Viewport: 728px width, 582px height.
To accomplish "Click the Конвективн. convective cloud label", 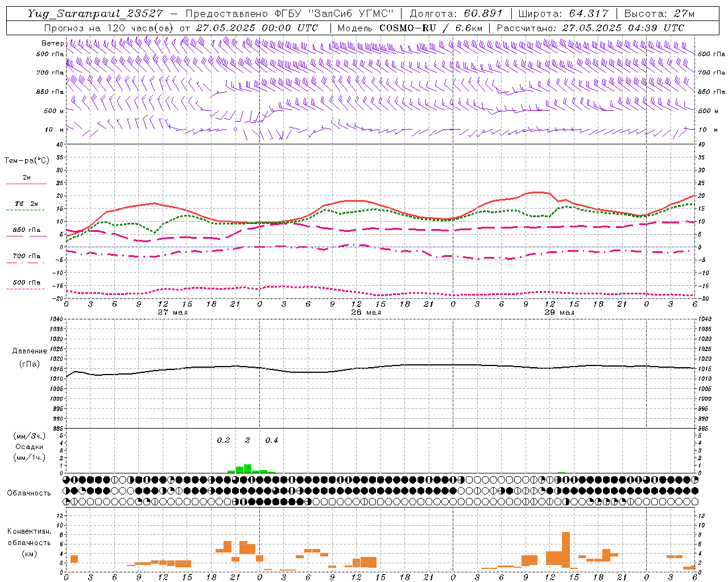I will click(29, 531).
